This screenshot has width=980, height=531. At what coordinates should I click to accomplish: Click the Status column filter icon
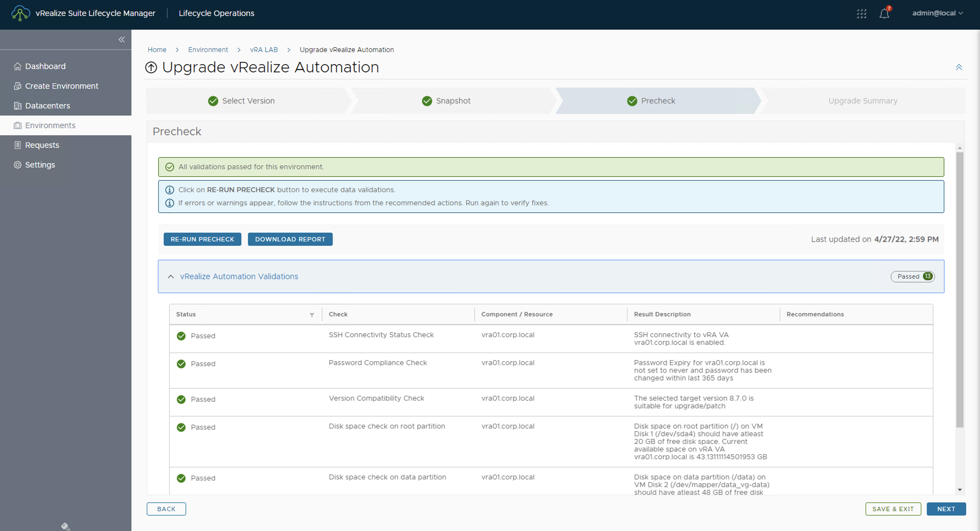(x=312, y=315)
